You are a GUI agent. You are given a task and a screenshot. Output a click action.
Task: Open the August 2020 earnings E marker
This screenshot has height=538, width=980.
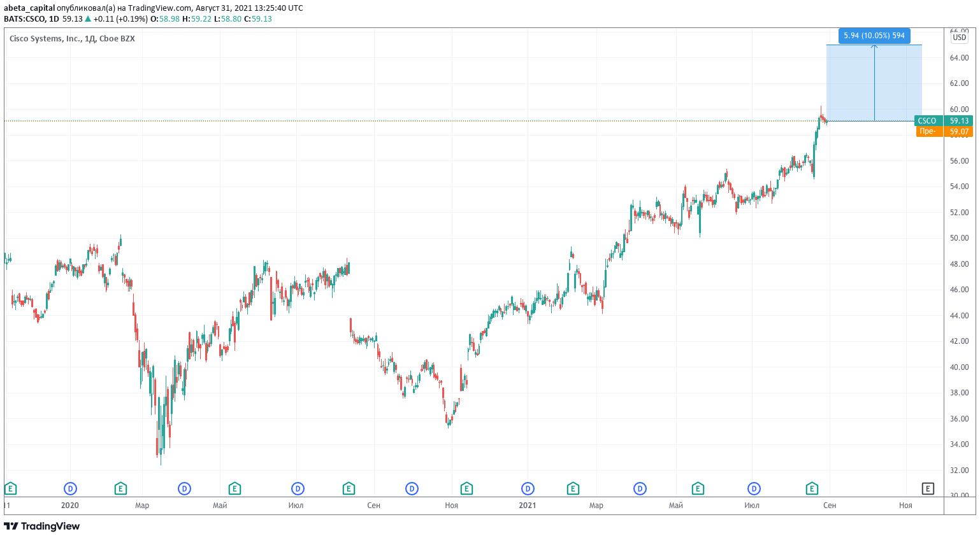pyautogui.click(x=349, y=488)
